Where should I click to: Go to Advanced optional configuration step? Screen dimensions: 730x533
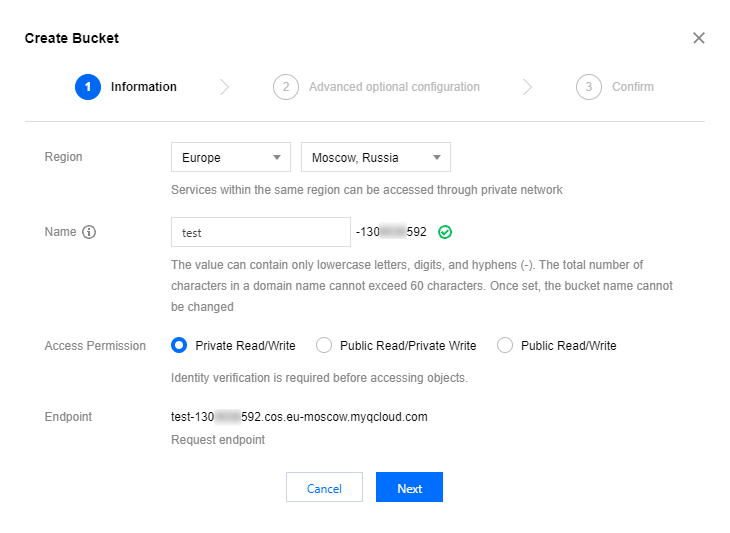coord(394,87)
